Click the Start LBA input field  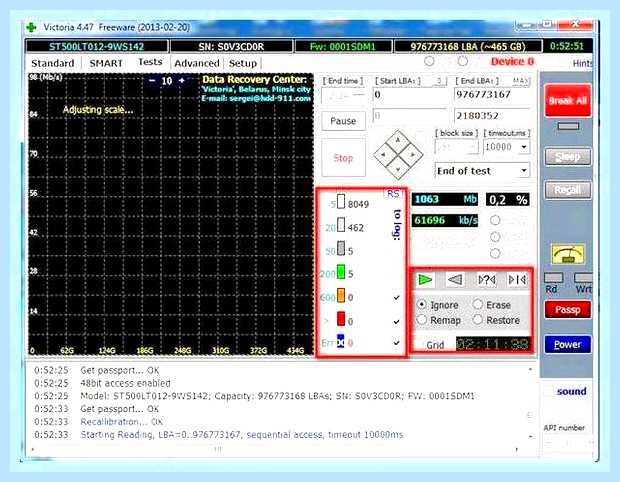tap(410, 95)
